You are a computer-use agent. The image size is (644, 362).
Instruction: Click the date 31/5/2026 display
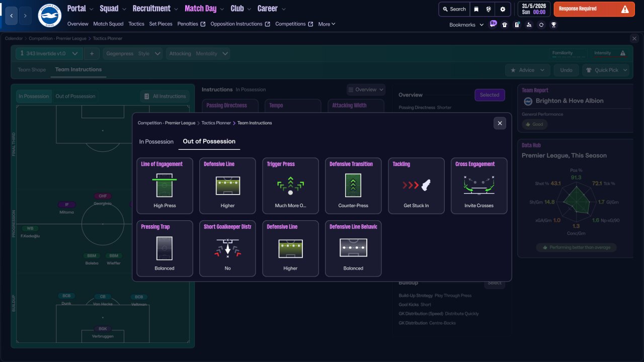tap(533, 6)
